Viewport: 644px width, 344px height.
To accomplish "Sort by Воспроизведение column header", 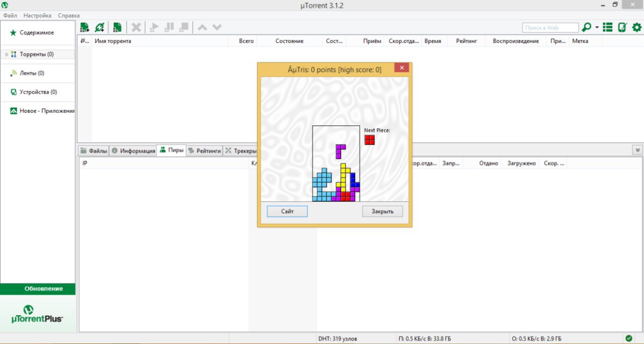I will point(516,41).
